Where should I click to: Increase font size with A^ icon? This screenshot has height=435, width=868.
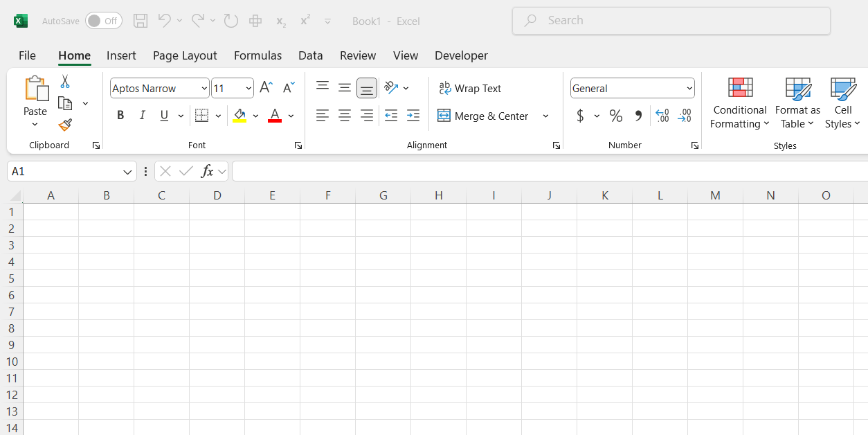click(x=266, y=88)
